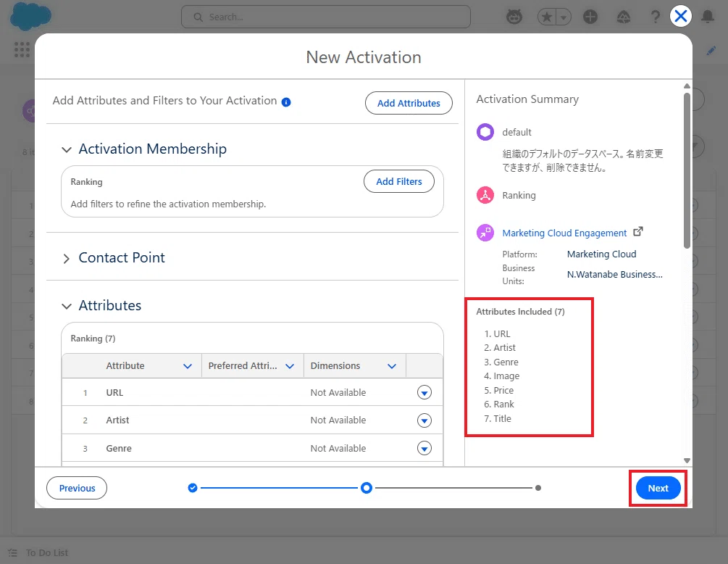Open the Favorites list dropdown arrow
This screenshot has height=564, width=728.
click(564, 17)
